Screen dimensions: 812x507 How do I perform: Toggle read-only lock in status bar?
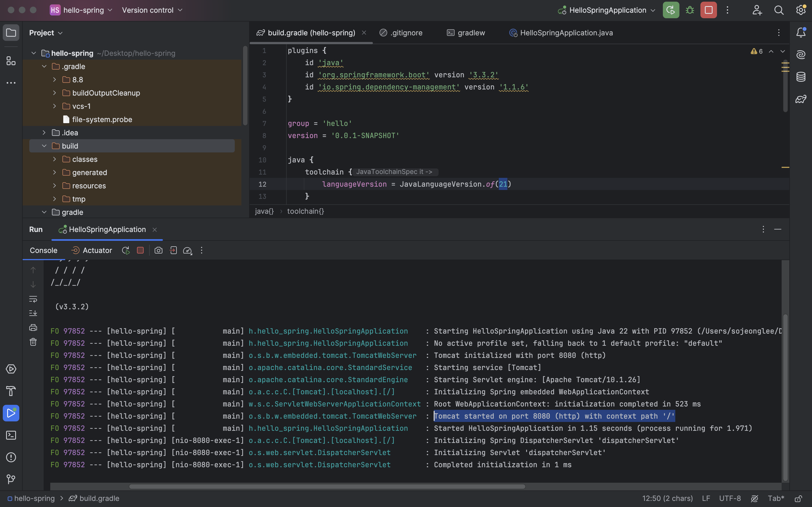(798, 499)
